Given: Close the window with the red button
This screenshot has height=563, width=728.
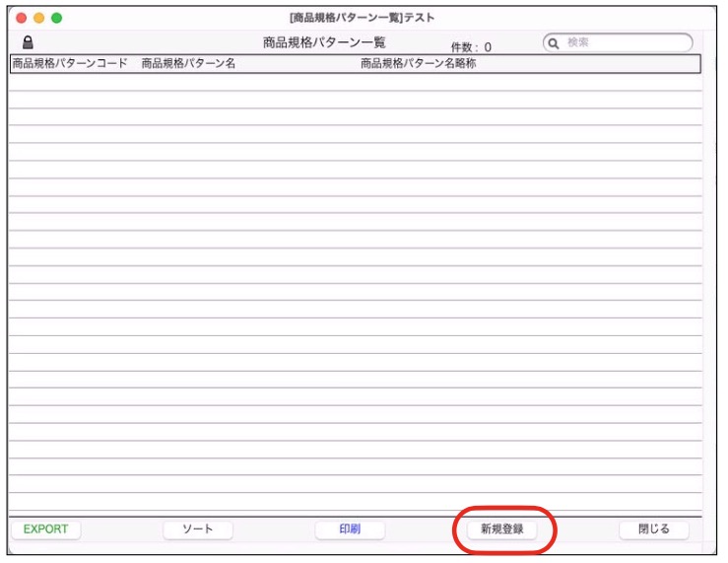Looking at the screenshot, I should [22, 18].
